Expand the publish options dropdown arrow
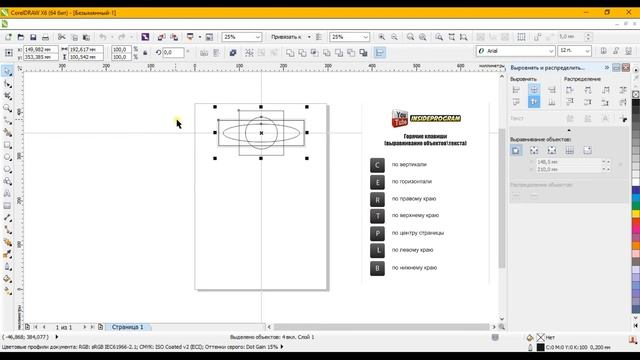The height and width of the screenshot is (360, 640). click(x=200, y=37)
